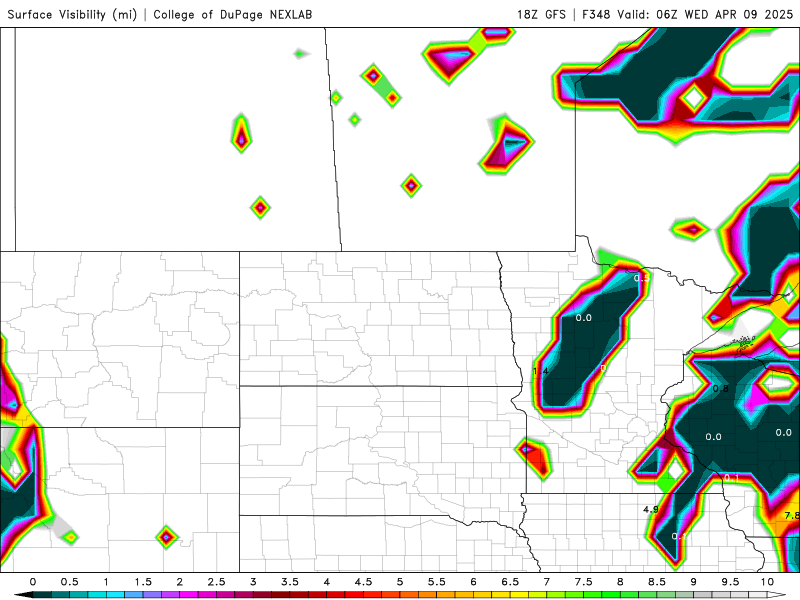Click the '9' label on color scale
800x600 pixels.
[x=693, y=582]
